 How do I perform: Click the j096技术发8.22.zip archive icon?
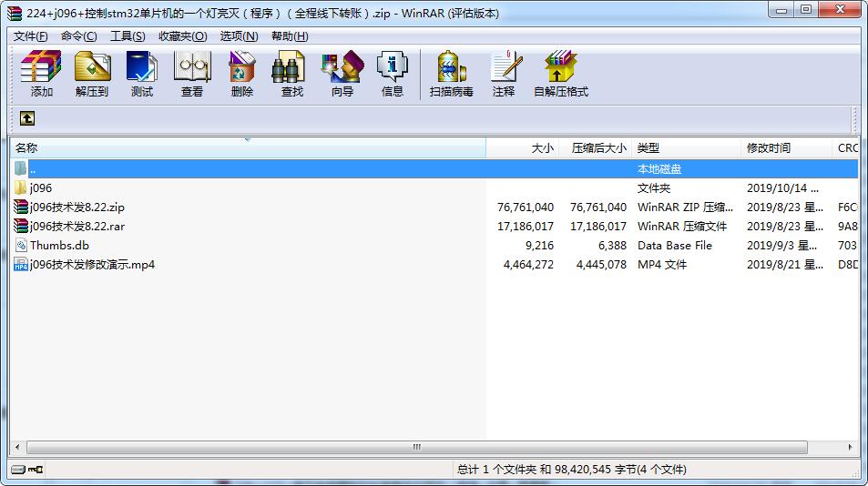point(20,207)
